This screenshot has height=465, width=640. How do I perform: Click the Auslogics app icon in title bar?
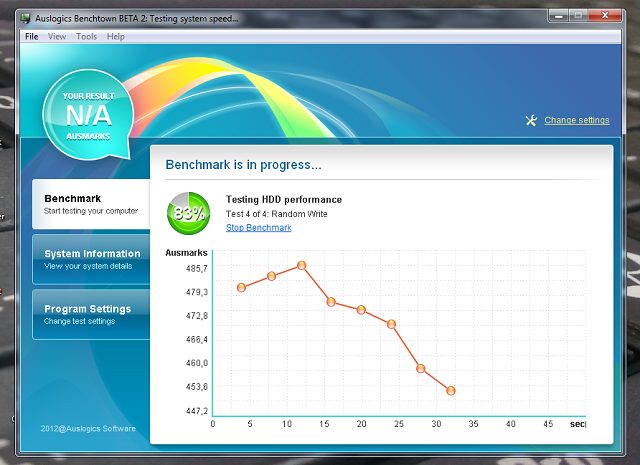pyautogui.click(x=25, y=18)
